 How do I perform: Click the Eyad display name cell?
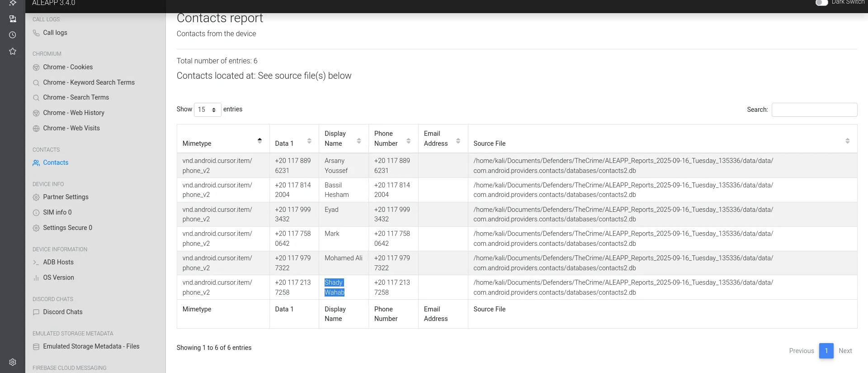pos(344,215)
